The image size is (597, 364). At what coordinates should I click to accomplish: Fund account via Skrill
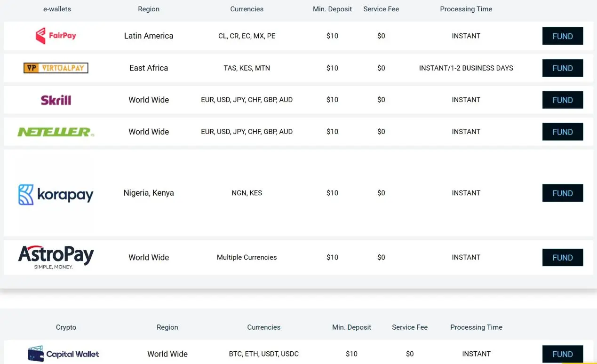[563, 100]
